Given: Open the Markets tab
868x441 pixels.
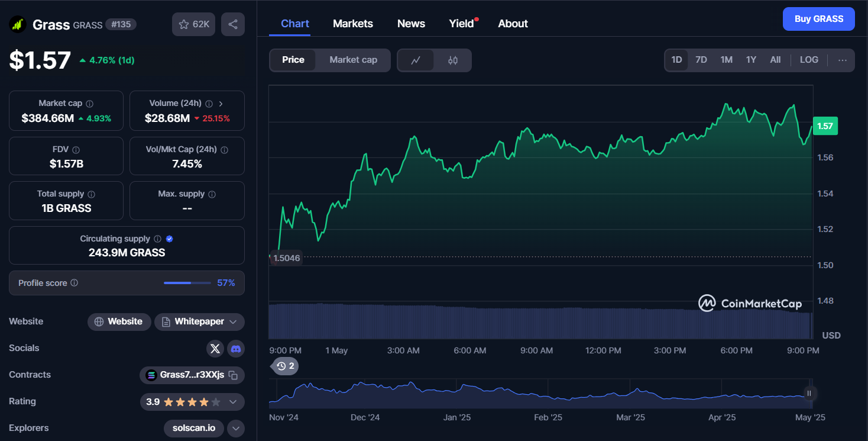Looking at the screenshot, I should [353, 24].
